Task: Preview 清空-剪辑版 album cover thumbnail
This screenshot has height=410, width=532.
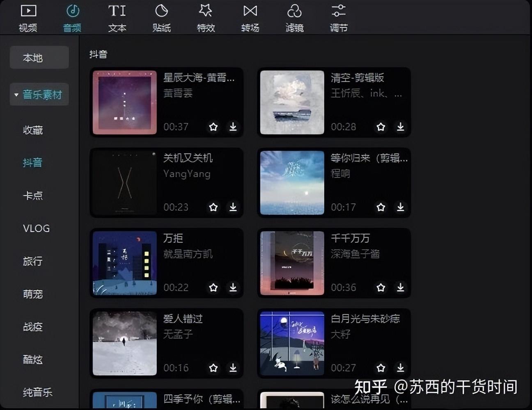Action: pos(292,102)
